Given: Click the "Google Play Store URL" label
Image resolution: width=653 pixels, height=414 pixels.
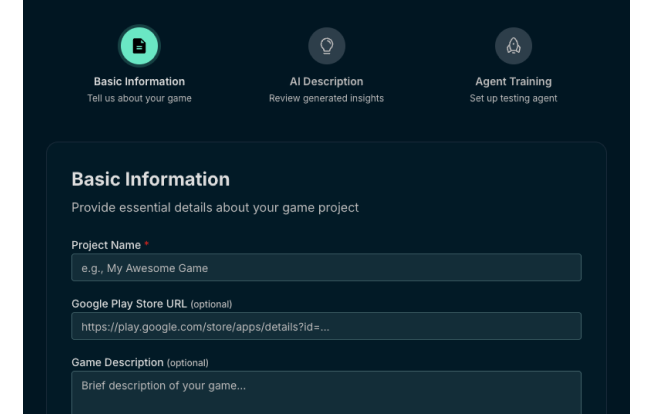Looking at the screenshot, I should click(128, 304).
